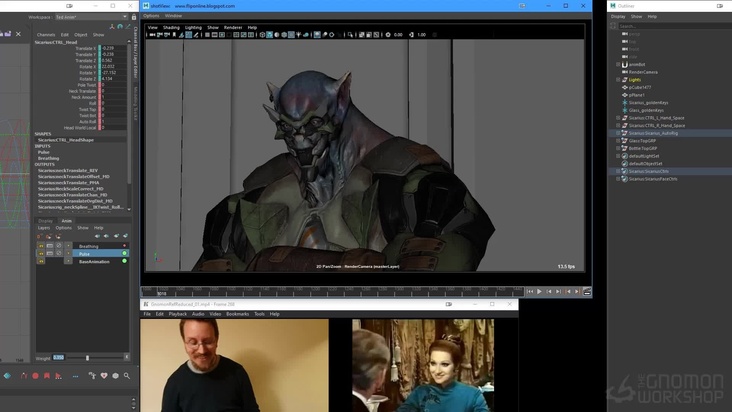The height and width of the screenshot is (412, 732).
Task: Click the search magnifier icon in bottom shelf
Action: pos(127,376)
